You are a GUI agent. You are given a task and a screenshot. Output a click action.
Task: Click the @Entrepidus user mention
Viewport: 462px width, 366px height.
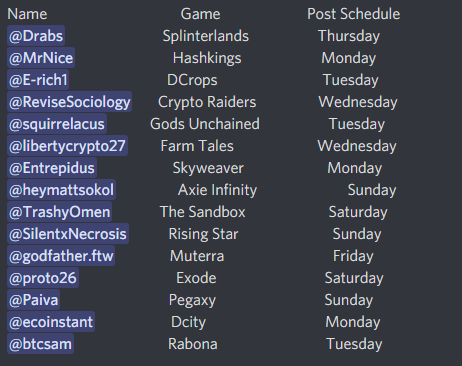coord(52,168)
